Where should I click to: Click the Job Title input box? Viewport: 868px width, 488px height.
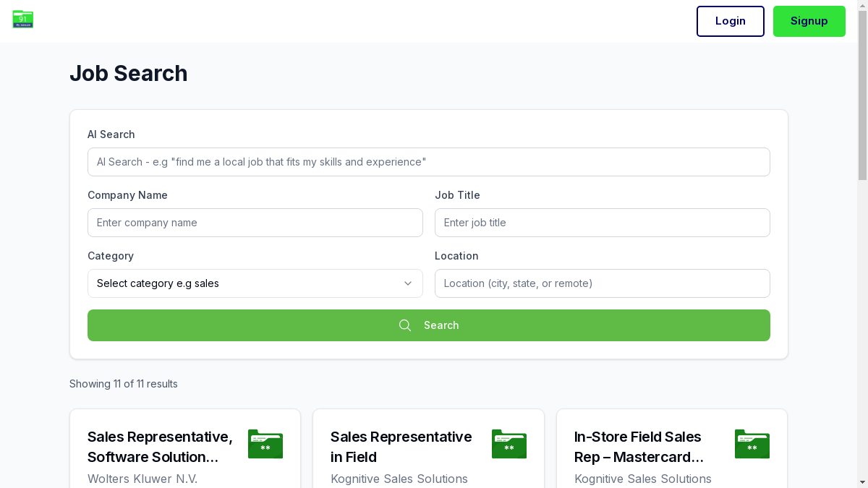click(x=602, y=223)
